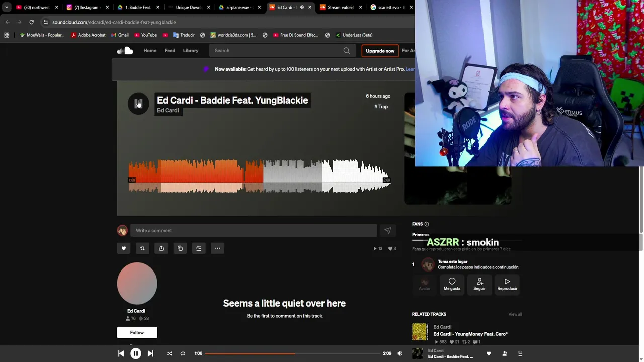Skip to the previous track
This screenshot has width=644, height=362.
pos(121,353)
